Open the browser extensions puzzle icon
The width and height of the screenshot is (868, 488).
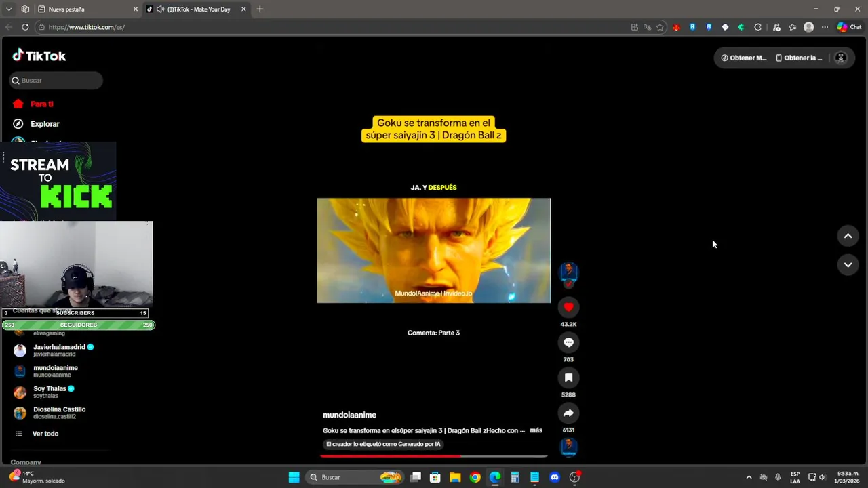coord(757,27)
